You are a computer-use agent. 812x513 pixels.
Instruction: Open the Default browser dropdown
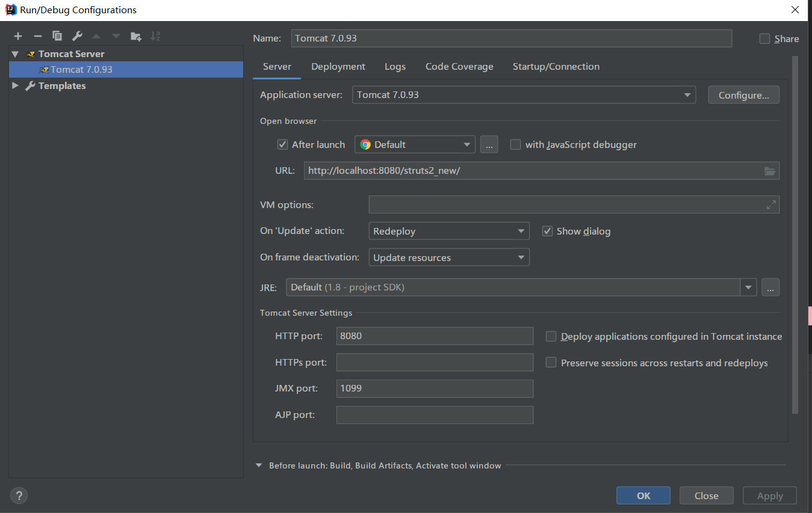pos(415,144)
